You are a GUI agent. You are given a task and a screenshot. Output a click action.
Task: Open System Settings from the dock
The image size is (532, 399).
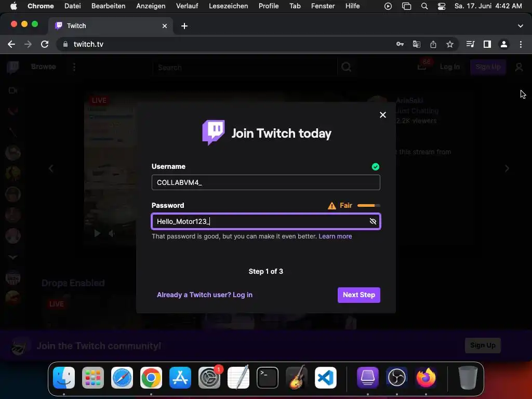(209, 378)
